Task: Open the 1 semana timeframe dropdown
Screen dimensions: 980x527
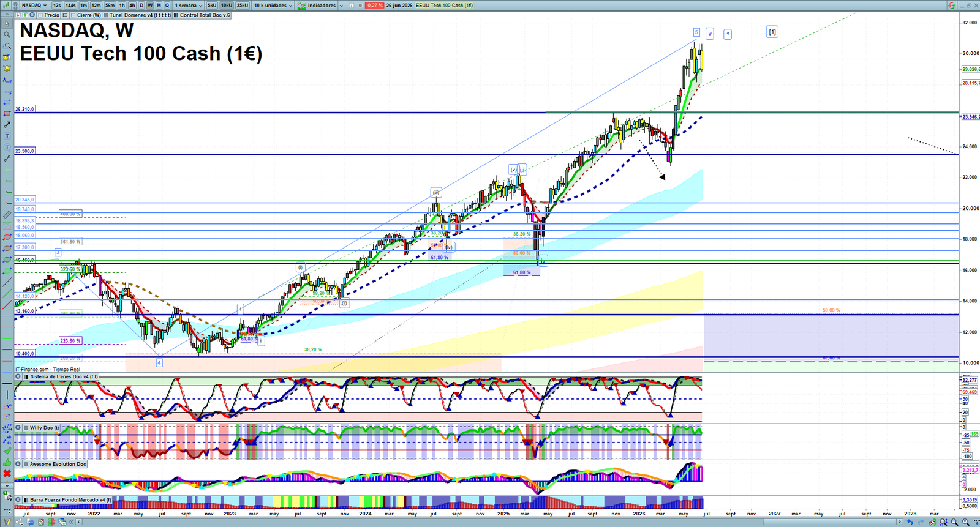Action: point(188,6)
